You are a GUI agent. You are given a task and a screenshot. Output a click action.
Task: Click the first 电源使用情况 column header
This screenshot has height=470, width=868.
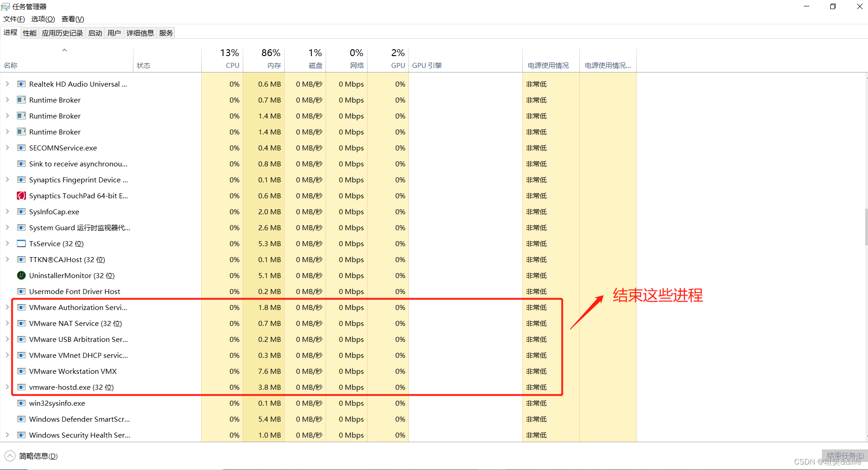[551, 59]
